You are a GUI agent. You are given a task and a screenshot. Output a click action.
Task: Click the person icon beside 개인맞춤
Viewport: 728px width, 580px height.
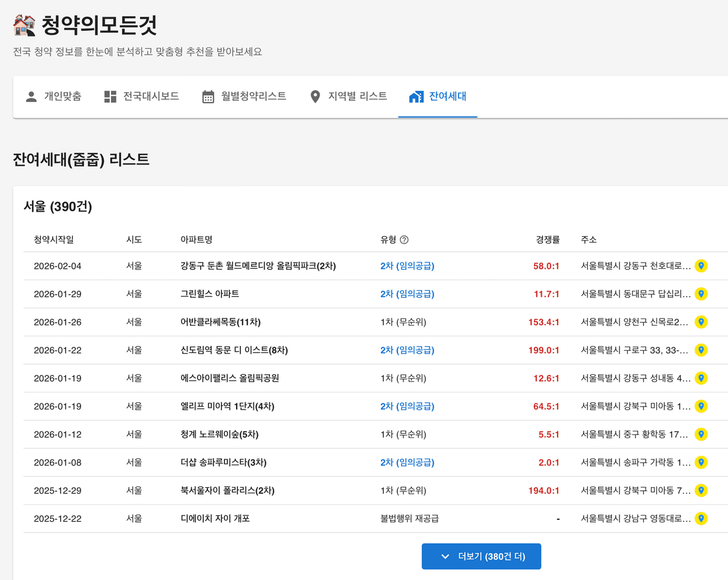(x=32, y=95)
